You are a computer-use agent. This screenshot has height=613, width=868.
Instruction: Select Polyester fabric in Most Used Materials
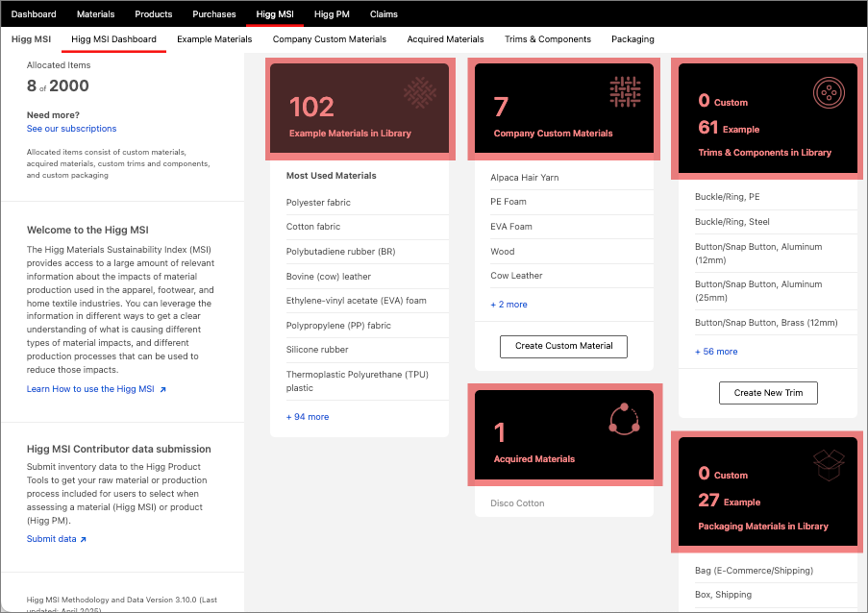tap(367, 203)
